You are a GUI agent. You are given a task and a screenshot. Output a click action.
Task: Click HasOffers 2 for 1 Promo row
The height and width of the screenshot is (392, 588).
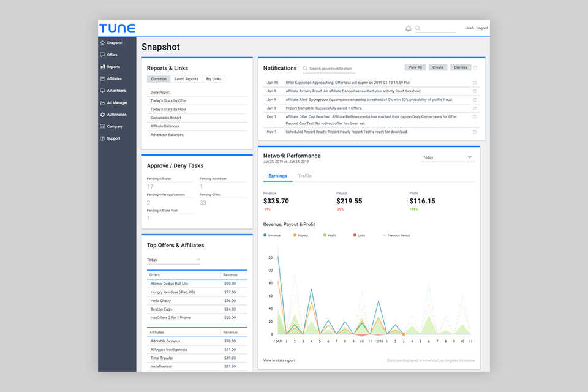click(x=197, y=318)
